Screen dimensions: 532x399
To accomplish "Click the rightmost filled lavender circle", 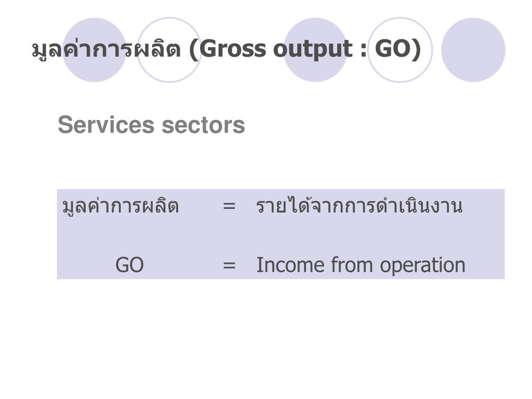I will coord(473,50).
